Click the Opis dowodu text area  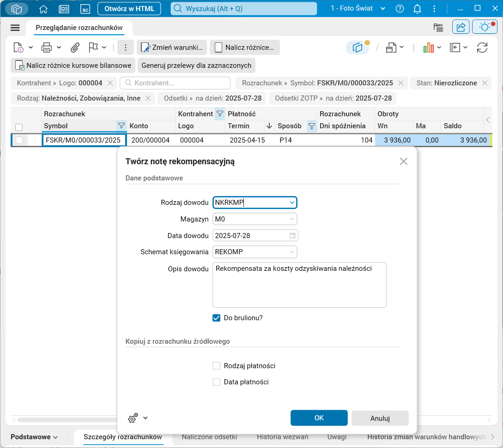point(299,285)
